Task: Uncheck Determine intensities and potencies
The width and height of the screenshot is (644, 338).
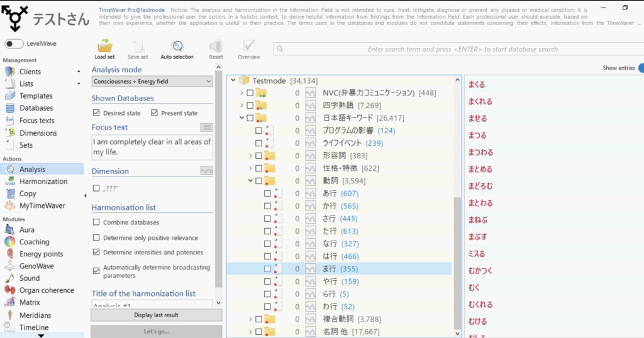Action: 96,253
